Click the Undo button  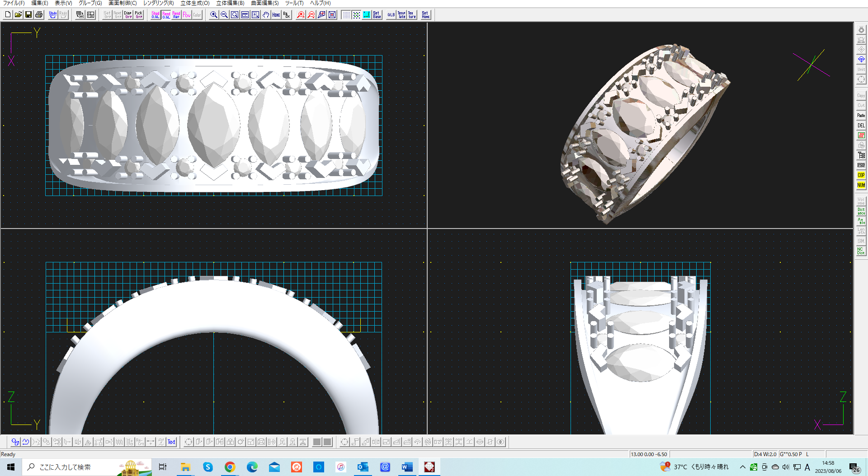click(x=52, y=14)
